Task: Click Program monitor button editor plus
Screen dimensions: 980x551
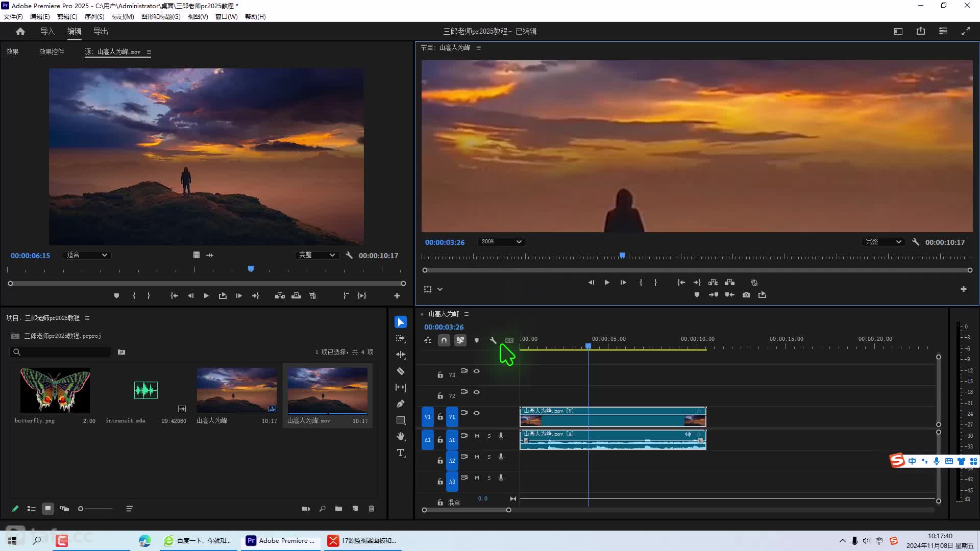Action: tap(964, 289)
